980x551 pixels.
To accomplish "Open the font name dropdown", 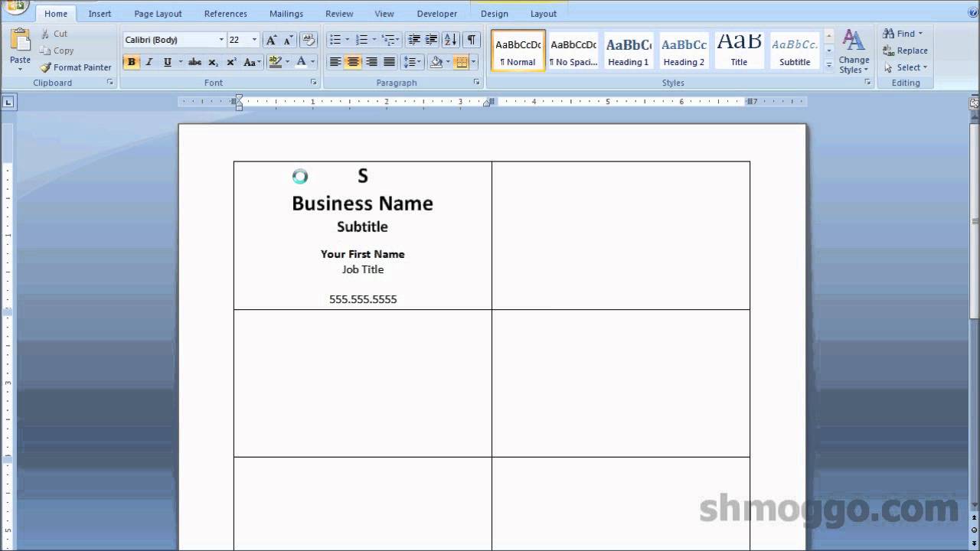I will click(220, 39).
